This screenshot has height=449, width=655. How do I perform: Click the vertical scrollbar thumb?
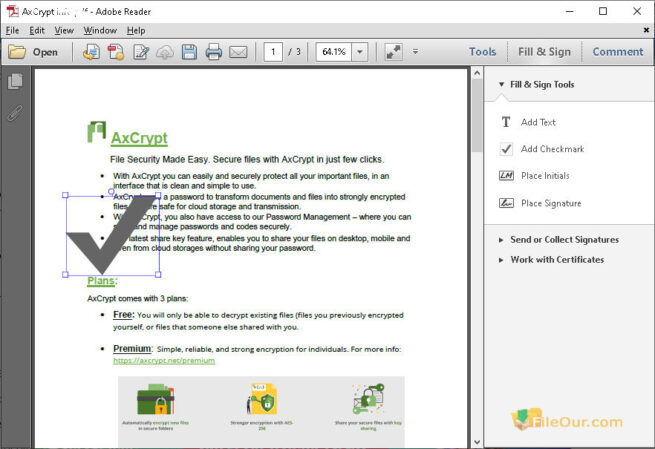tap(477, 115)
